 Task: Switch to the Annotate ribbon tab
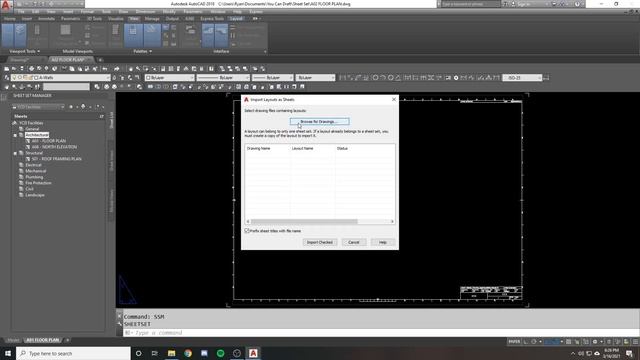[46, 19]
